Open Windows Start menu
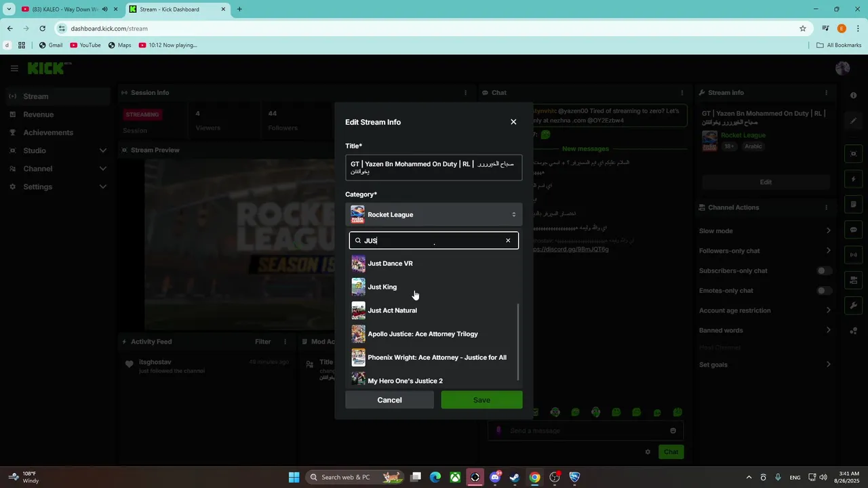Viewport: 868px width, 488px height. click(294, 477)
